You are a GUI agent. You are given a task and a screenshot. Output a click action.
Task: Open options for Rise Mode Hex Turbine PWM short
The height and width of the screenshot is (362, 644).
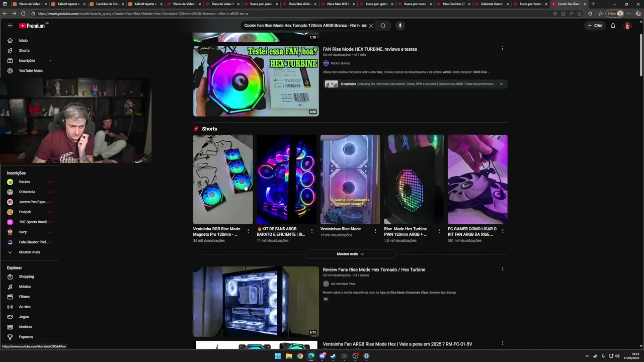click(439, 231)
